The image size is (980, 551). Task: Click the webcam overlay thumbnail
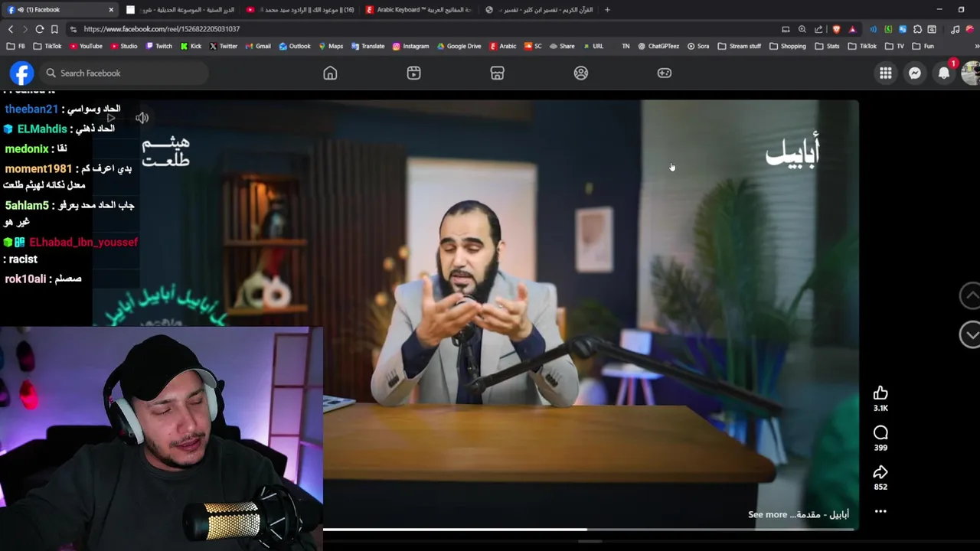point(162,439)
